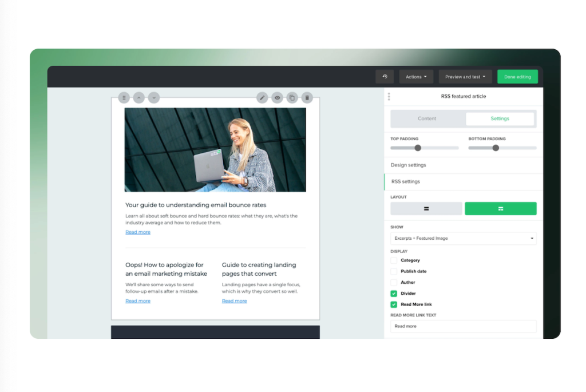Click the undo history icon button
The image size is (586, 392).
click(385, 77)
